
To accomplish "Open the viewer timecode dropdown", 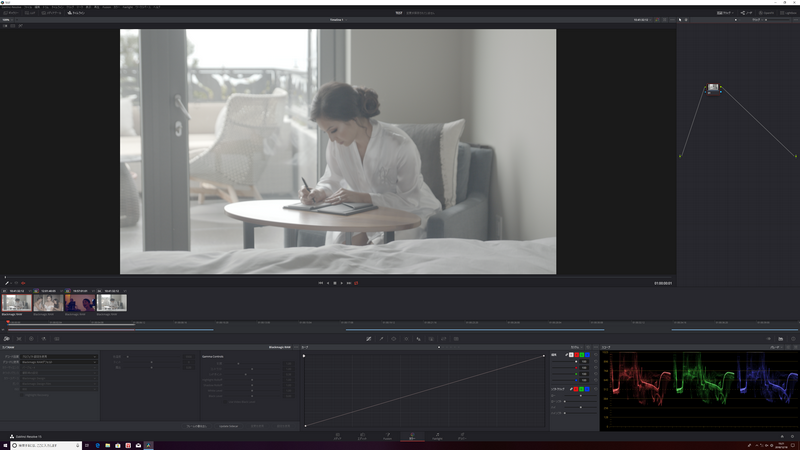I will point(642,20).
